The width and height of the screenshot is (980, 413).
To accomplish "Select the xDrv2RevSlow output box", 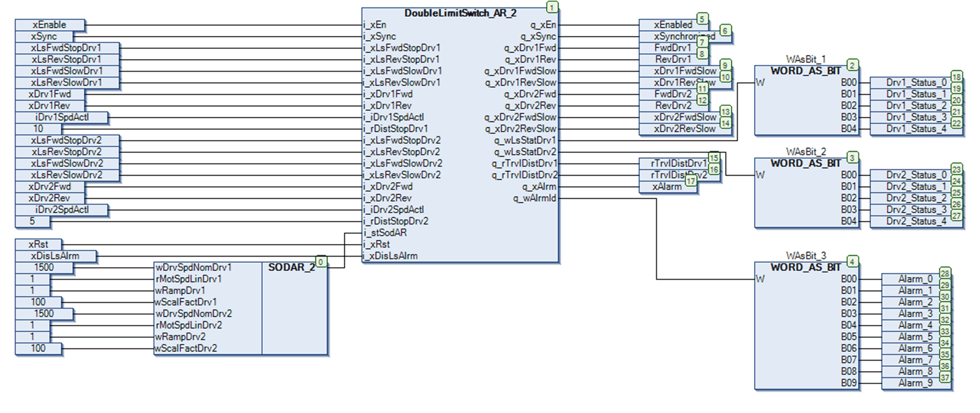I will (x=685, y=129).
